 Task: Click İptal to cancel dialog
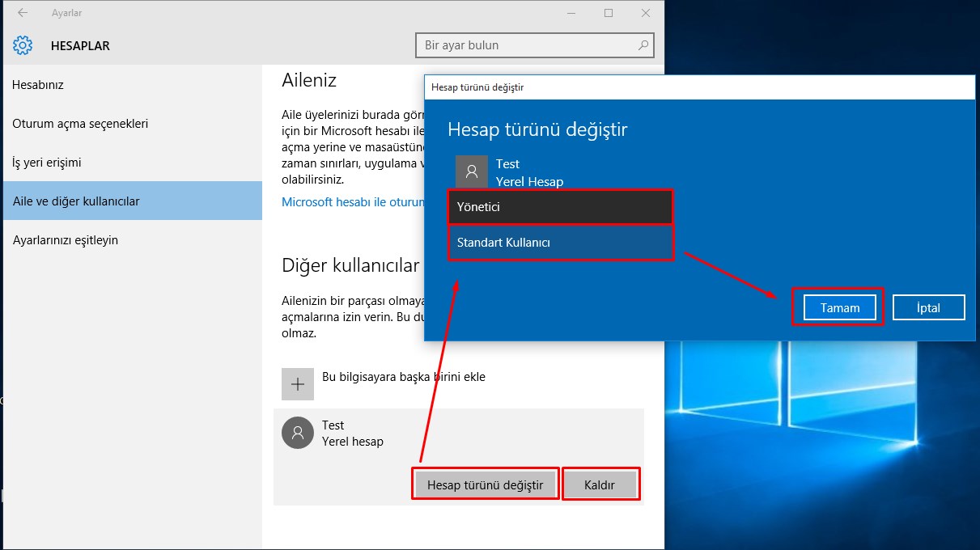tap(928, 308)
